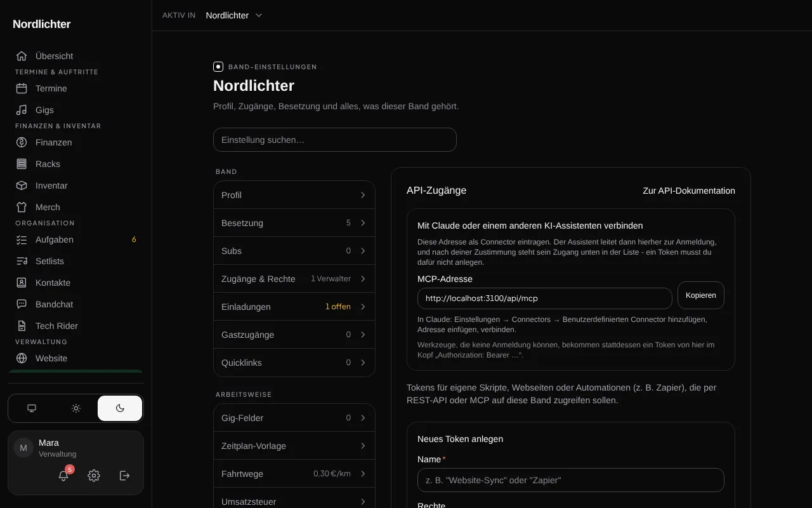Viewport: 812px width, 508px height.
Task: Open the Fahrtwege row showing 0,30 €/km
Action: click(x=294, y=474)
